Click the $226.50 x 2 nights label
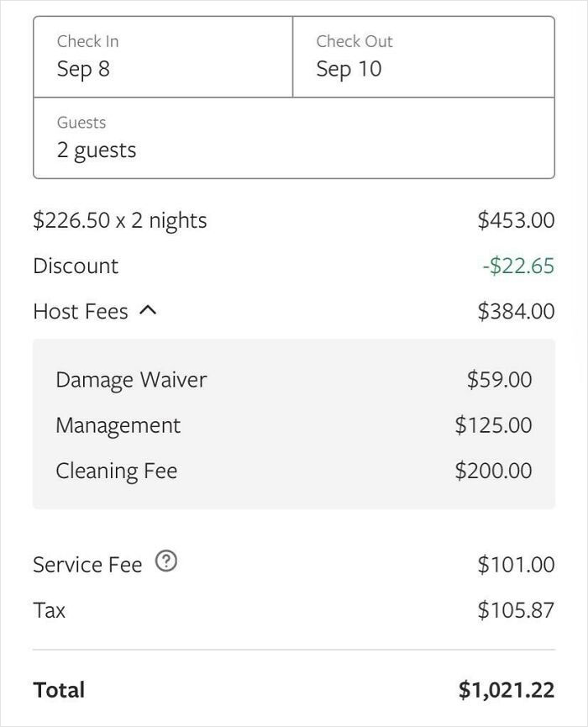This screenshot has width=588, height=727. [120, 221]
